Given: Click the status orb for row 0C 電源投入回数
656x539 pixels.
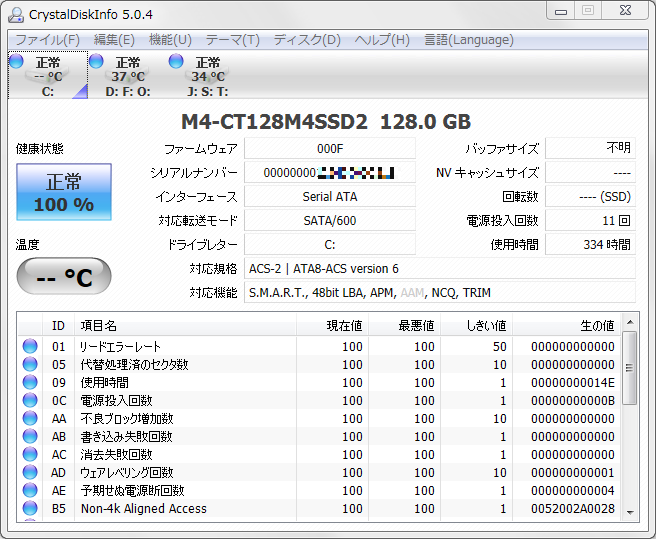Looking at the screenshot, I should tap(30, 400).
